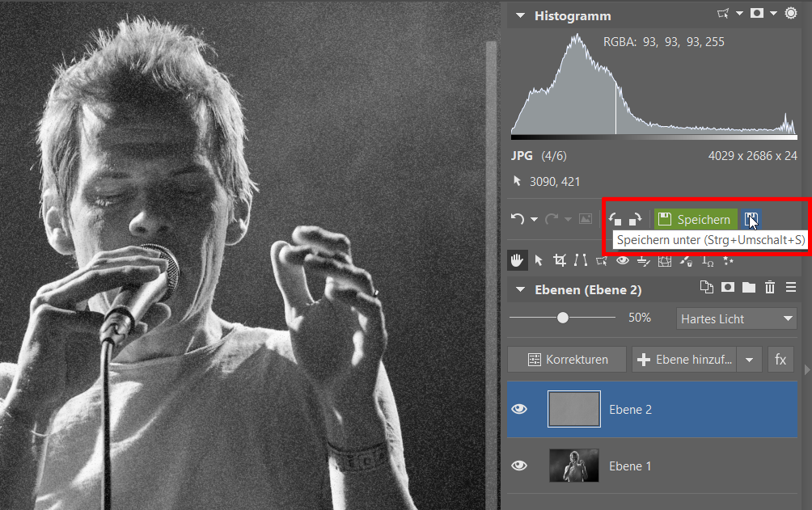
Task: Click the RGBA: 93, 93, 93, 255 readout
Action: point(663,42)
